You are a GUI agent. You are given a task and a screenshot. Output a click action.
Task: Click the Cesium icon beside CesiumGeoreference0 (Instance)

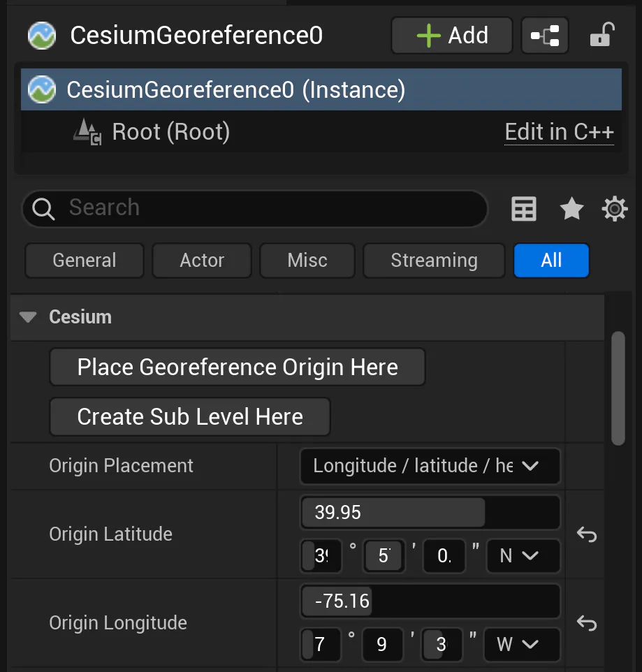tap(42, 89)
